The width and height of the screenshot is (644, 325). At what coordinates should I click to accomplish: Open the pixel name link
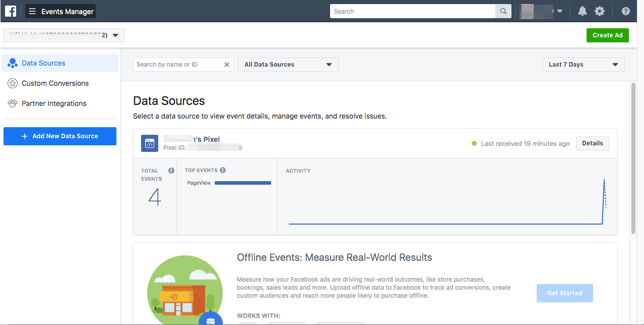[x=191, y=139]
